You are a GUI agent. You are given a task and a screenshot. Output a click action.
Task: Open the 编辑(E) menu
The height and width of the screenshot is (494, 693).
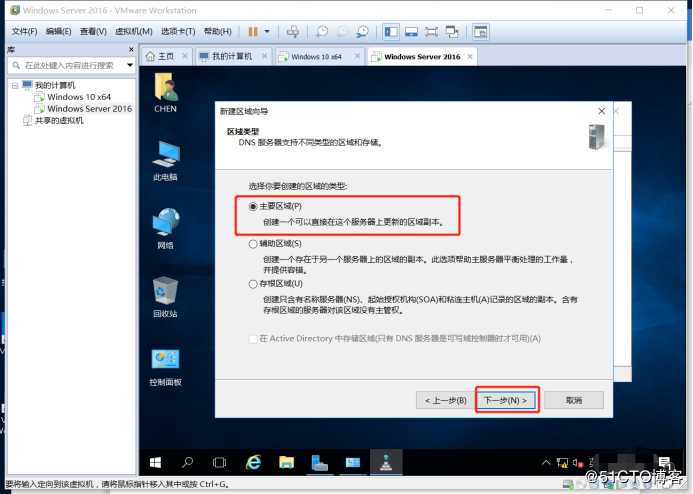58,31
